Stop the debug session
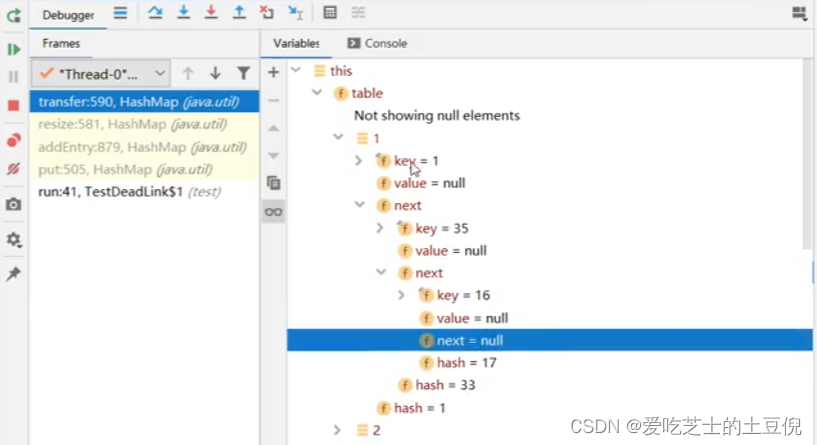Screen dimensions: 817x445 coord(14,105)
